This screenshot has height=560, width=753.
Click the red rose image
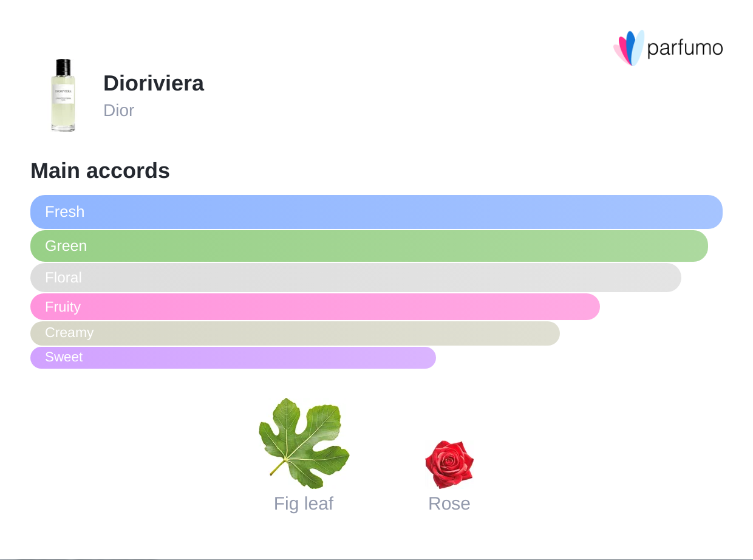click(x=449, y=464)
